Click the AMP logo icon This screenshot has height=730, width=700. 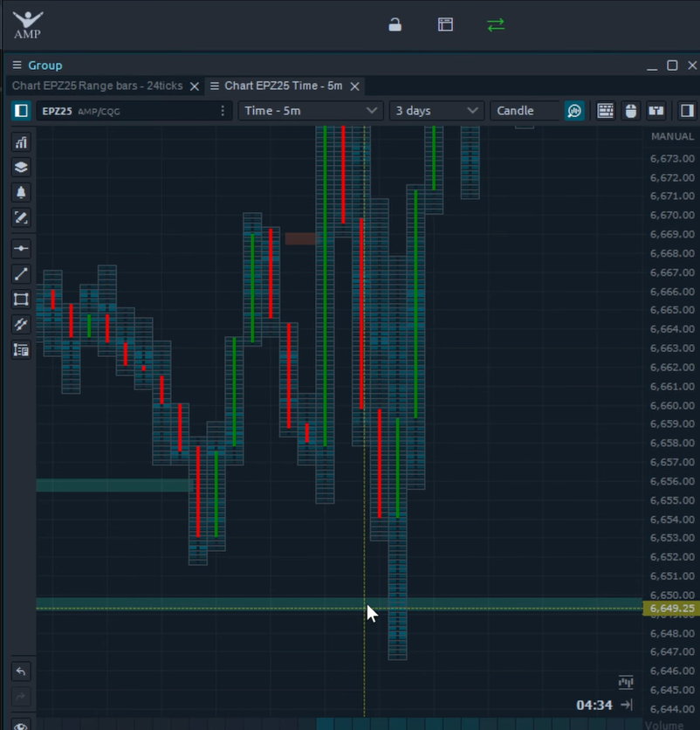(x=27, y=25)
